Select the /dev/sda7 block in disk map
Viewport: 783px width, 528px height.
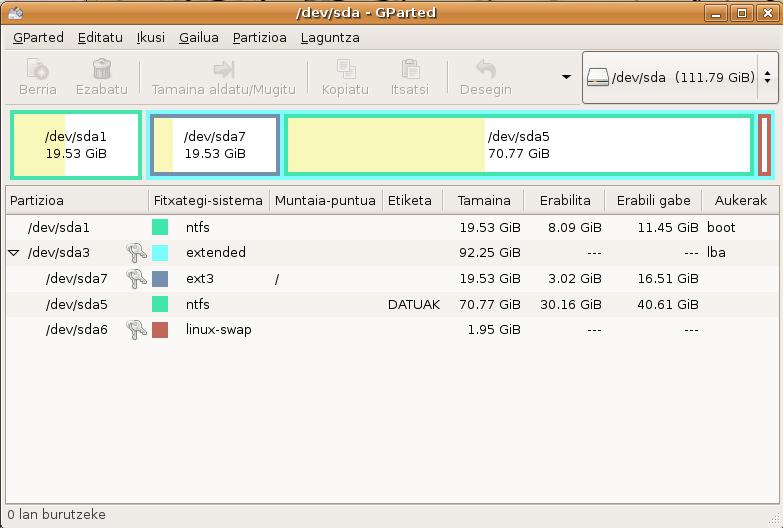[215, 145]
